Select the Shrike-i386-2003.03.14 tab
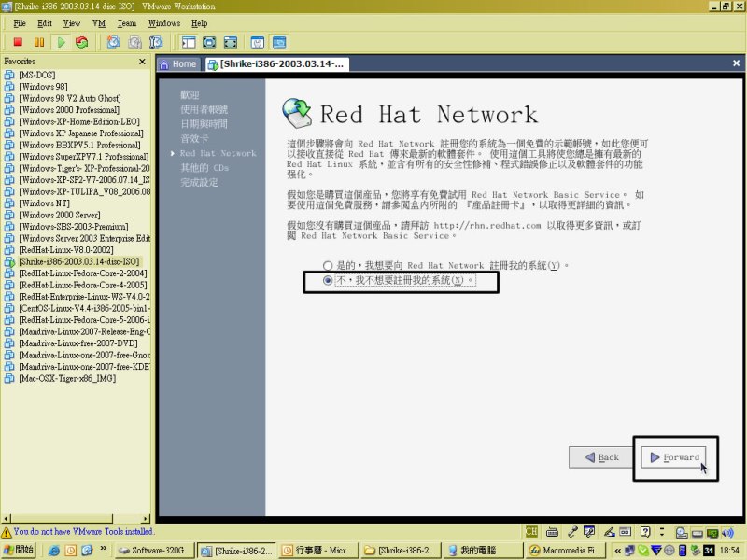This screenshot has width=747, height=560. point(276,63)
